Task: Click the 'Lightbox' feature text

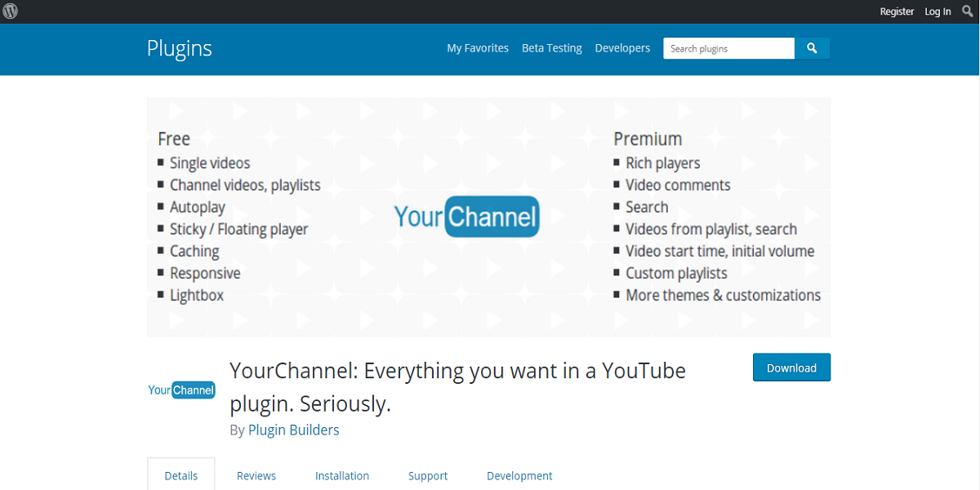Action: click(197, 296)
